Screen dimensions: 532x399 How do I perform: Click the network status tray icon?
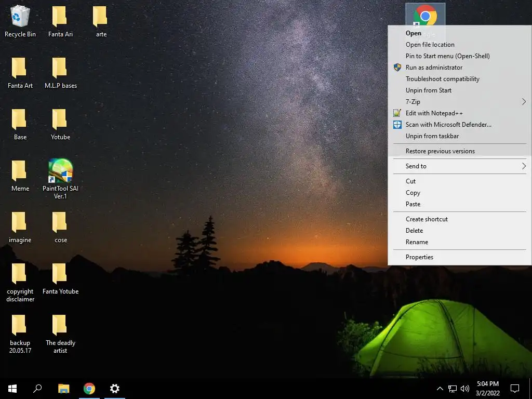click(x=453, y=389)
